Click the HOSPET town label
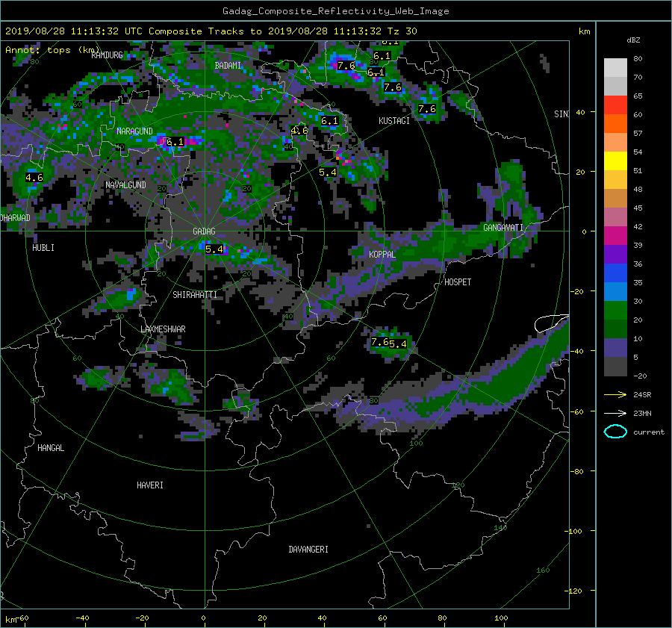The image size is (672, 628). pyautogui.click(x=458, y=282)
